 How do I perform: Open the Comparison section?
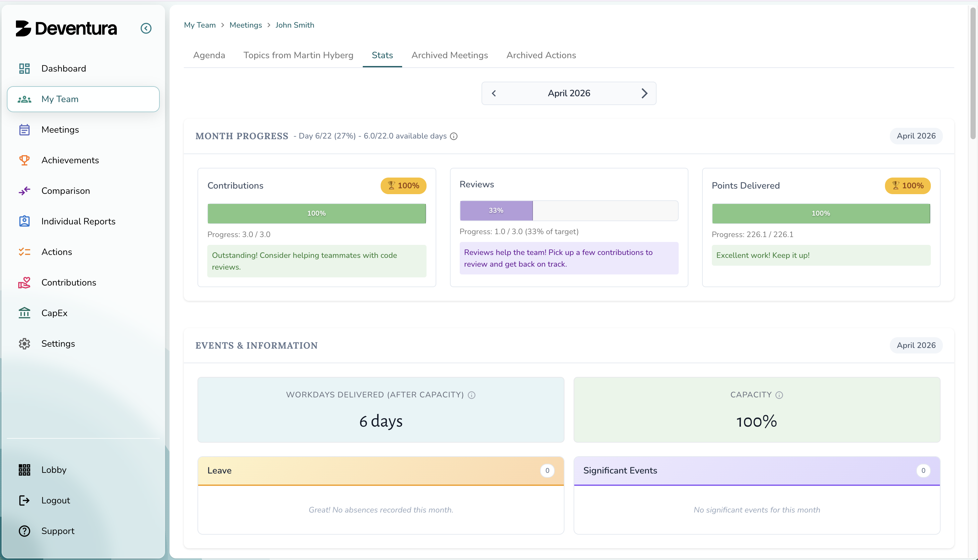[65, 191]
